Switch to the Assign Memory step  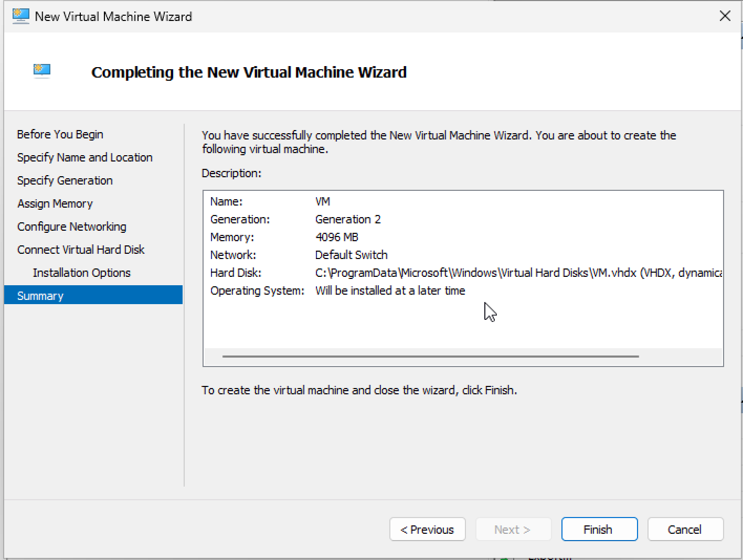(x=55, y=203)
